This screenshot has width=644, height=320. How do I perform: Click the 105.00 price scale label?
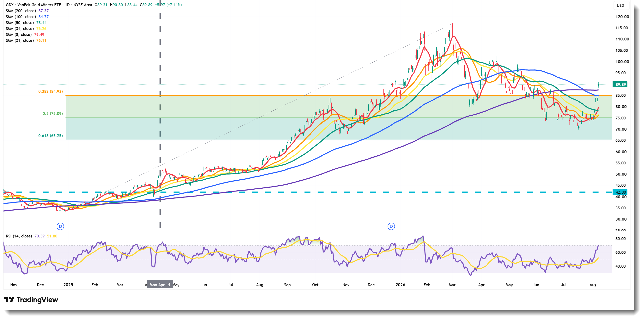point(622,50)
